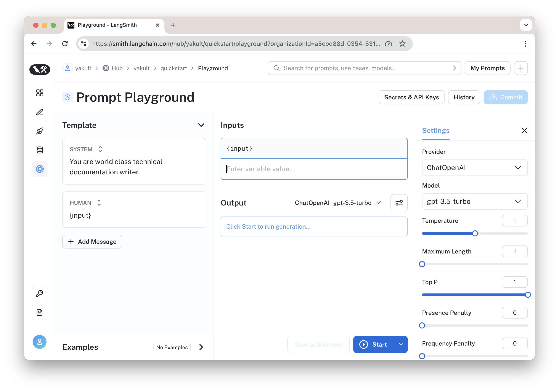Click the Frequency Penalty value box
Image resolution: width=559 pixels, height=392 pixels.
click(x=515, y=343)
